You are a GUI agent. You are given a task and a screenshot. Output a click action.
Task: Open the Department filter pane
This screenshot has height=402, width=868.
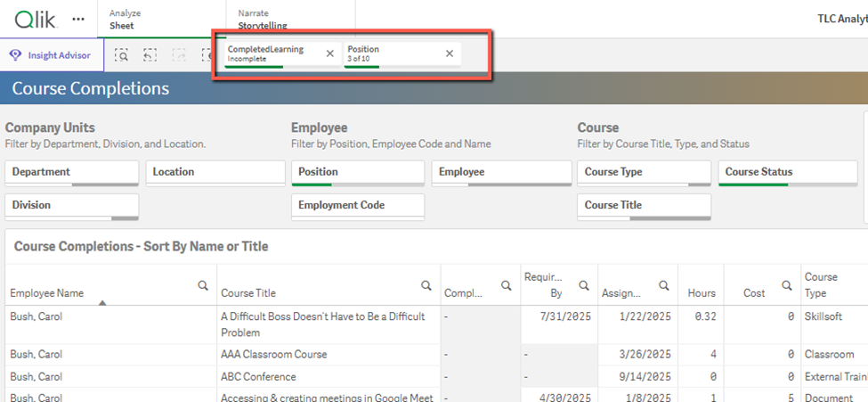pos(72,172)
